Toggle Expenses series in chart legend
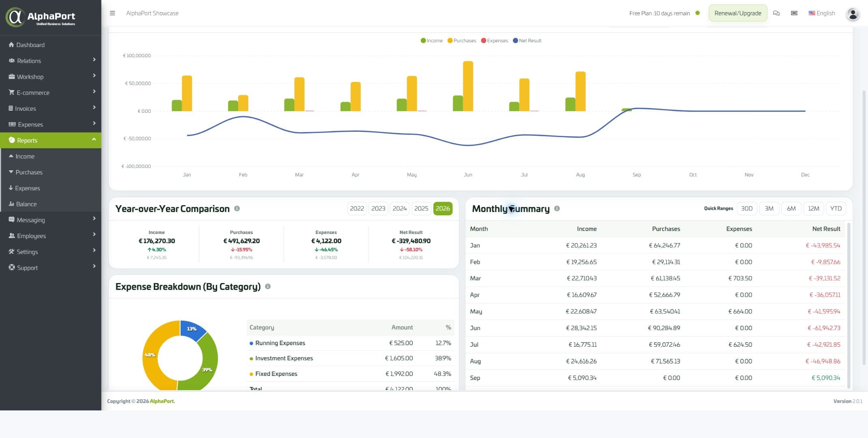The width and height of the screenshot is (868, 438). pos(494,41)
